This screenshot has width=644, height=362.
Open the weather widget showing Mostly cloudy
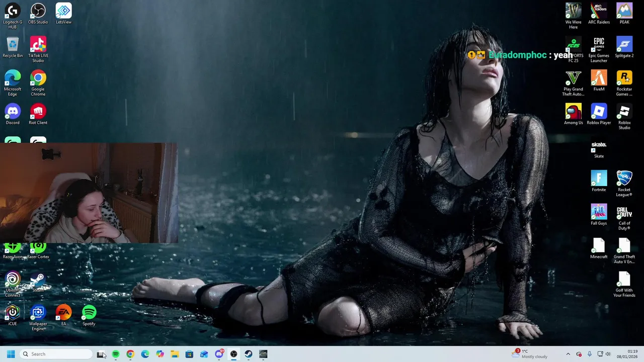point(529,354)
